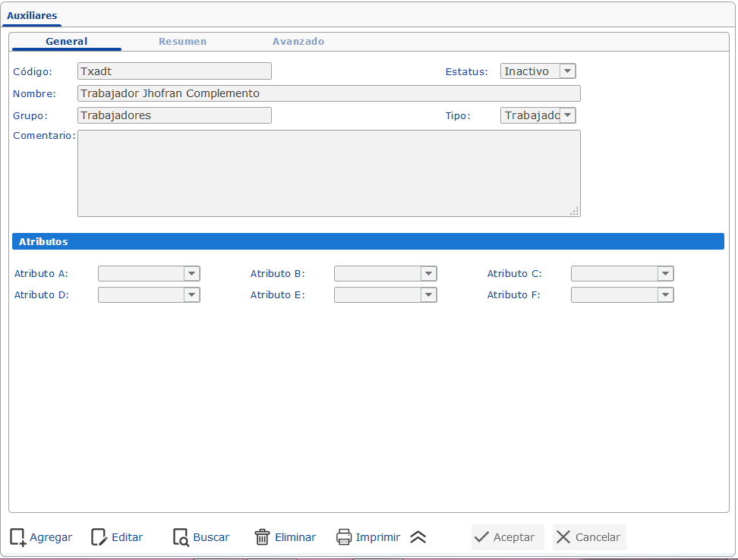This screenshot has height=560, width=738.
Task: Open the Estatus dropdown showing Inactivo
Action: pyautogui.click(x=538, y=71)
